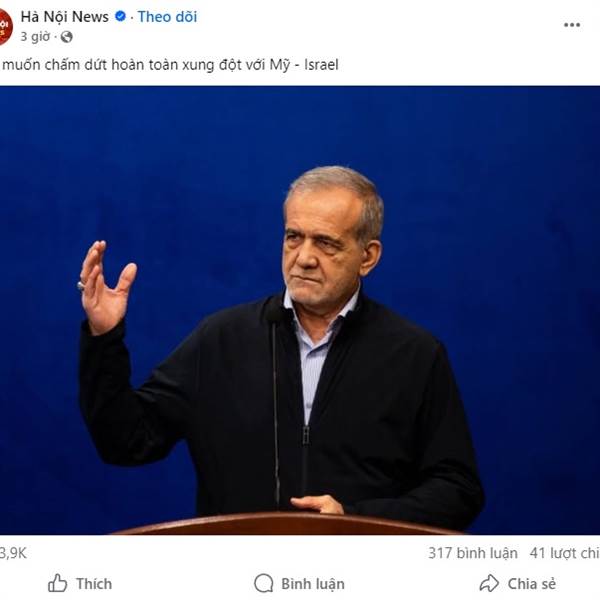Open the post photo of the speaker
This screenshot has height=600, width=600.
click(x=300, y=310)
